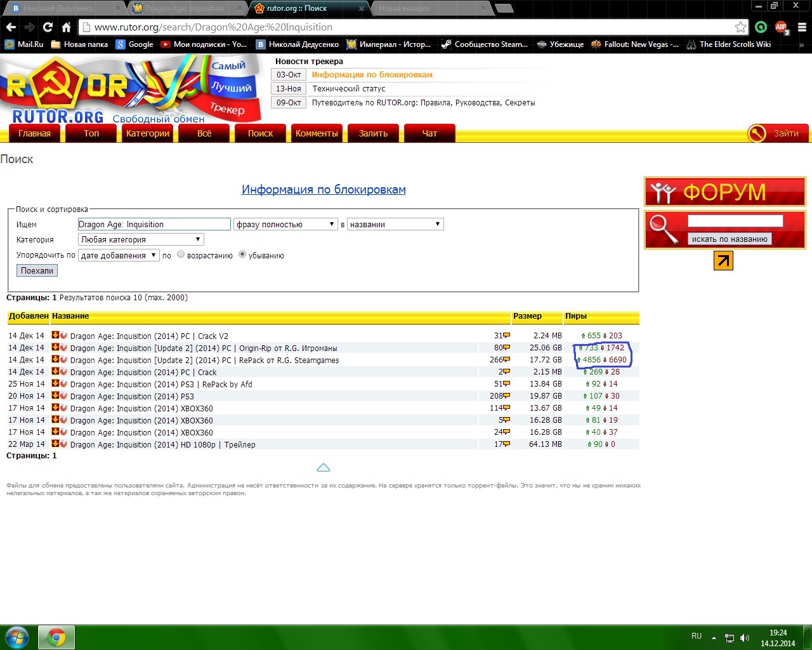Open the ФОРУМ banner
The image size is (812, 650).
[x=724, y=192]
